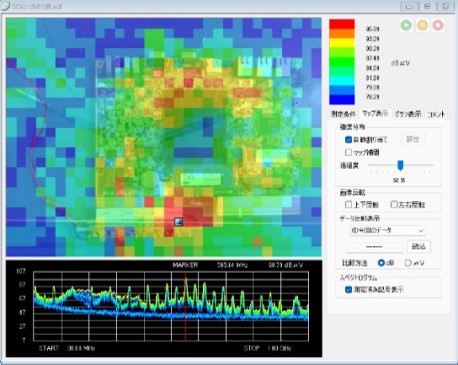This screenshot has width=458, height=365.
Task: Switch to the 測定条件 tab
Action: click(x=343, y=114)
